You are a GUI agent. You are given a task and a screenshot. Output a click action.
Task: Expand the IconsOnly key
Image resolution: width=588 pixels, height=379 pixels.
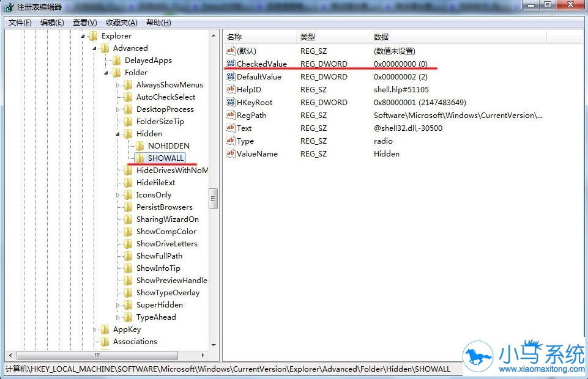pyautogui.click(x=117, y=195)
